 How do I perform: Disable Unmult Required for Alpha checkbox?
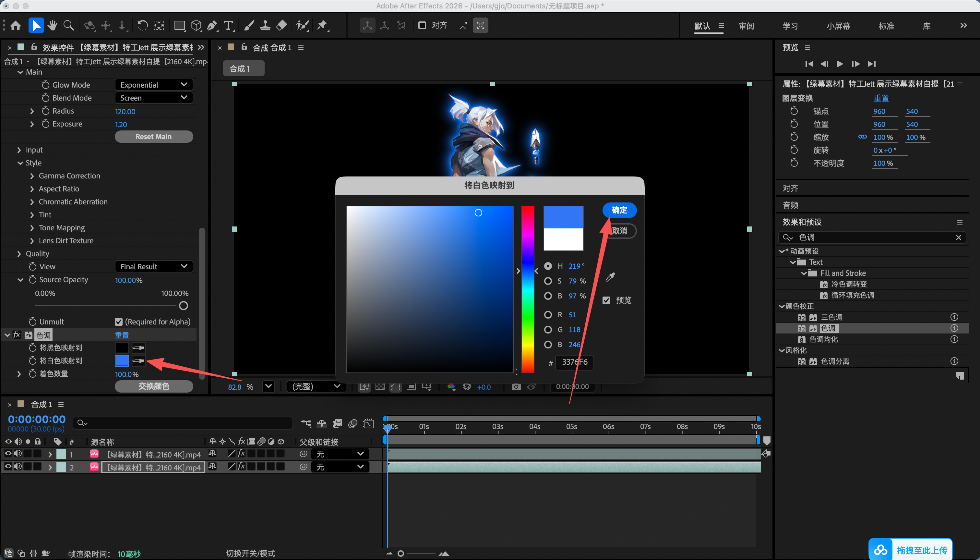(x=119, y=322)
